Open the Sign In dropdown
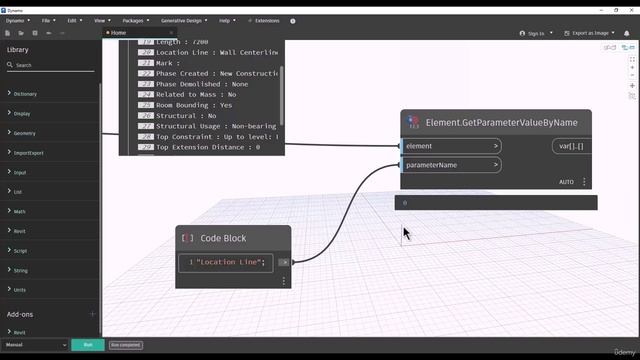This screenshot has height=360, width=640. click(x=536, y=33)
